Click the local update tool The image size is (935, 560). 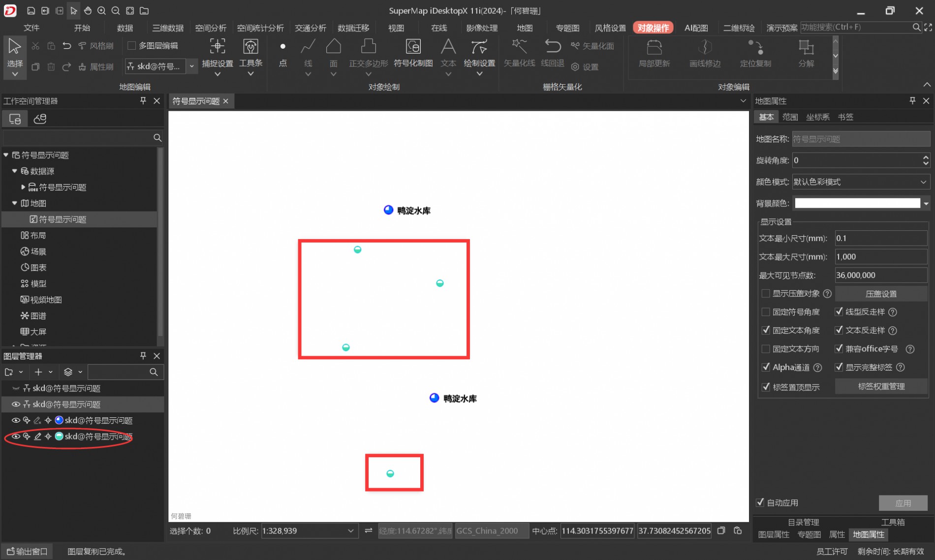coord(654,53)
